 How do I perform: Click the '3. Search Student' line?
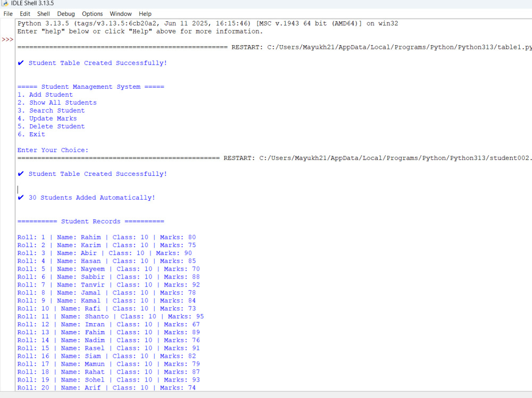pyautogui.click(x=51, y=111)
